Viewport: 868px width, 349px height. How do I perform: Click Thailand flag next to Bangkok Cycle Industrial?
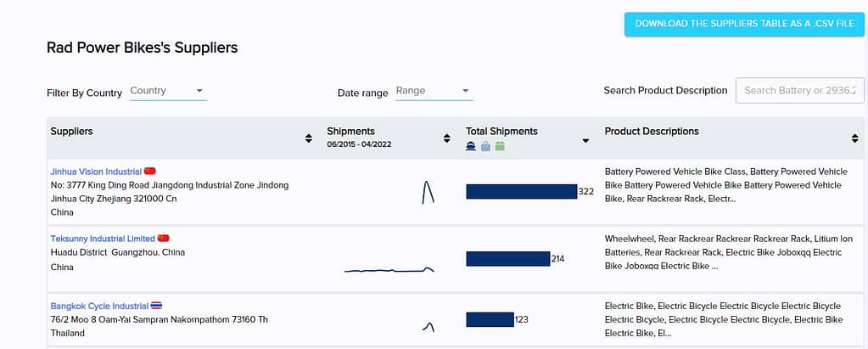coord(156,305)
